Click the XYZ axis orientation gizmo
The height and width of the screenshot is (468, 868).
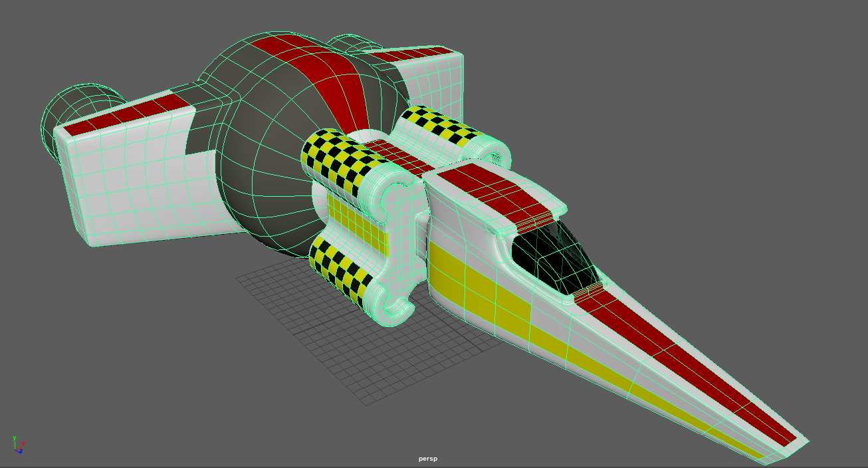[x=18, y=445]
